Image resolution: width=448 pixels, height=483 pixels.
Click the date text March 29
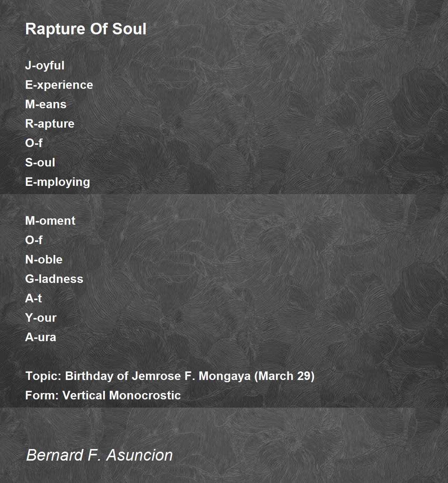284,376
